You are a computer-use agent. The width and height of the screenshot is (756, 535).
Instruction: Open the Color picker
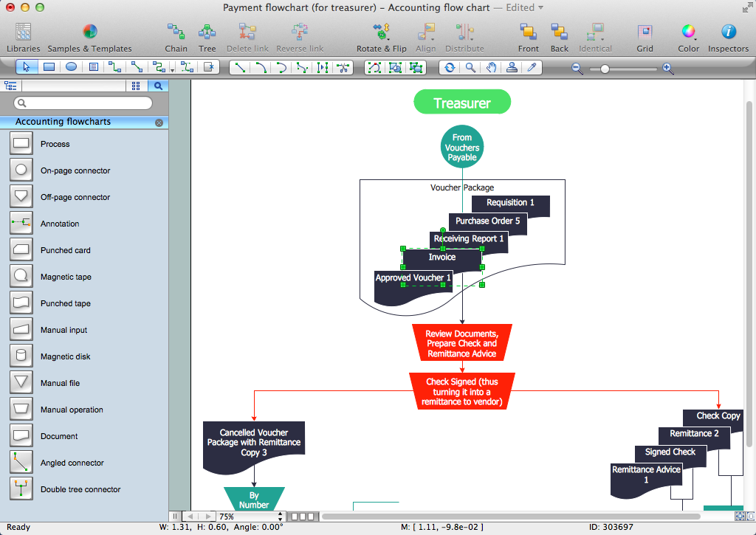pyautogui.click(x=689, y=38)
